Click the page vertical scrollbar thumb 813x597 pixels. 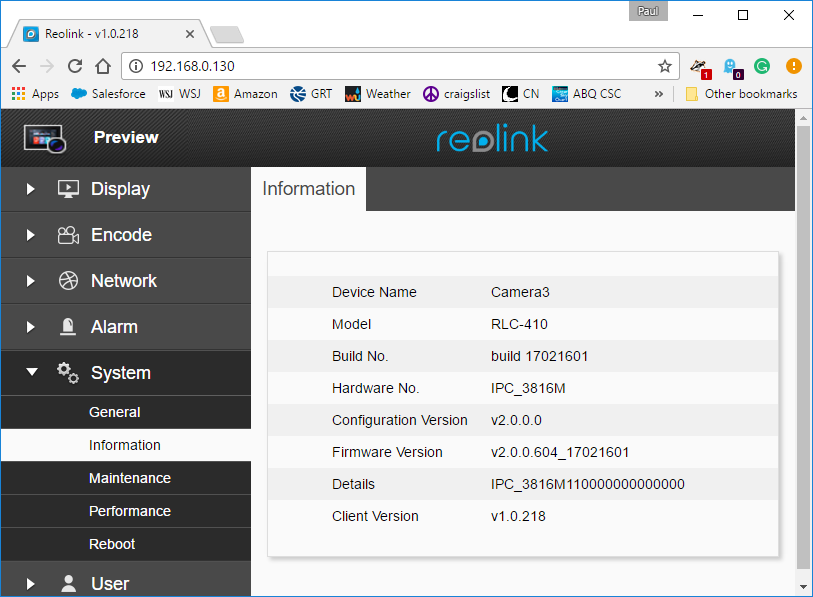[x=803, y=348]
